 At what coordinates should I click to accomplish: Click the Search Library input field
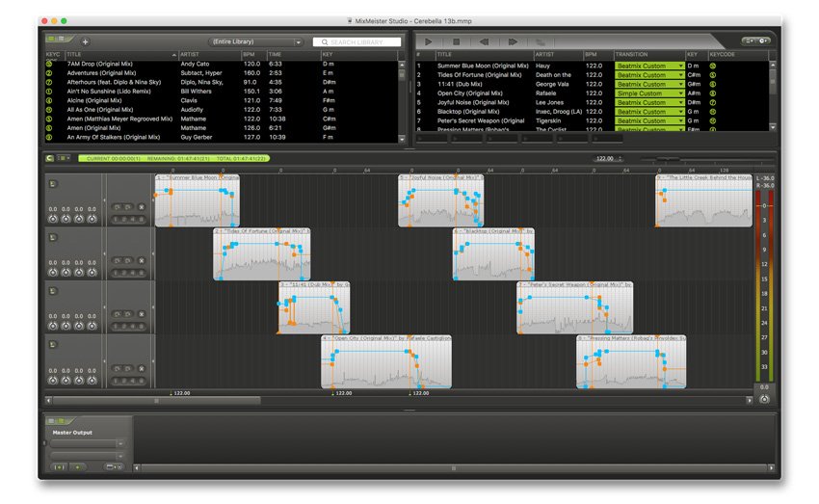357,42
